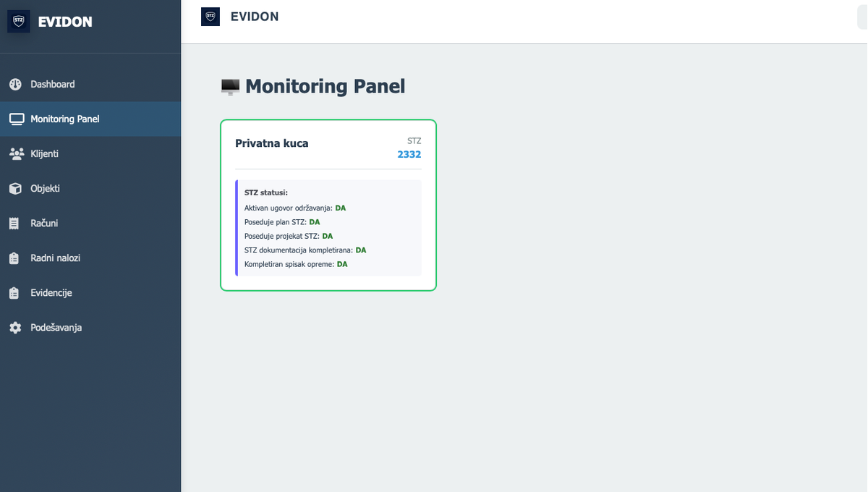This screenshot has height=492, width=868.
Task: Select the Aktivan ugovor održavanja status line
Action: pyautogui.click(x=295, y=208)
